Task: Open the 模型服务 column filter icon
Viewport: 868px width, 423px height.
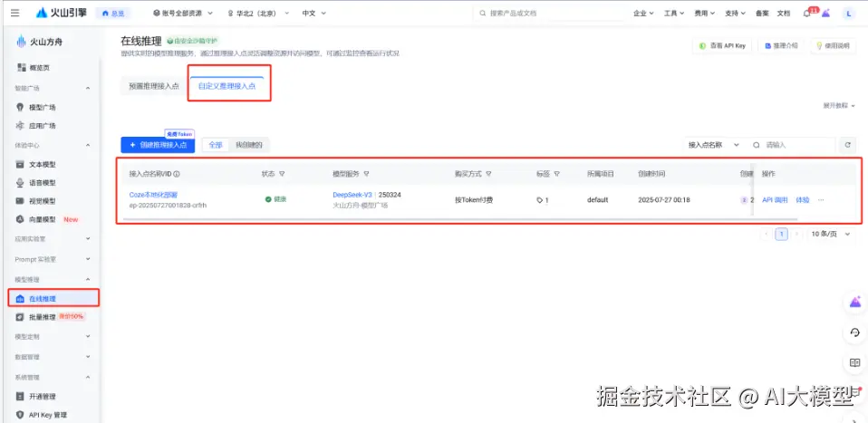Action: point(366,174)
